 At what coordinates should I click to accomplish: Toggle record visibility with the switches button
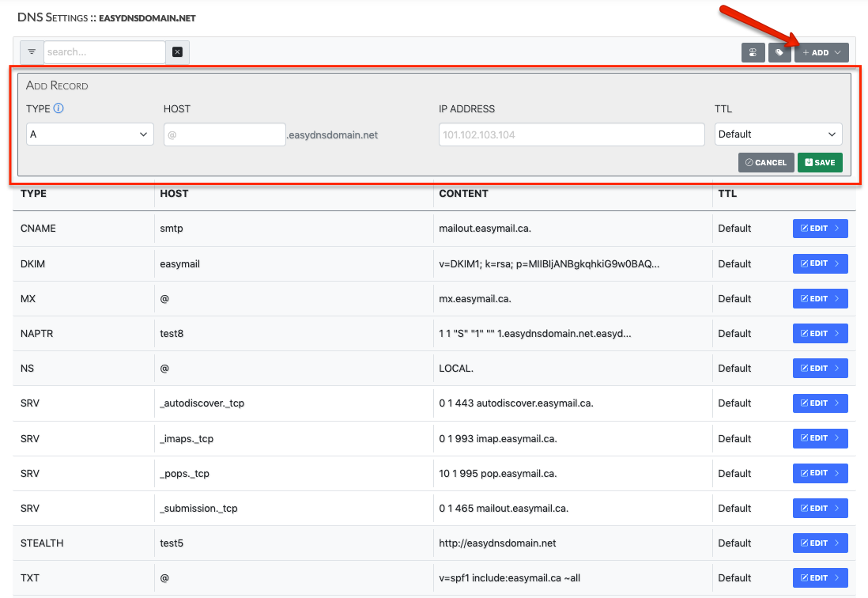753,52
